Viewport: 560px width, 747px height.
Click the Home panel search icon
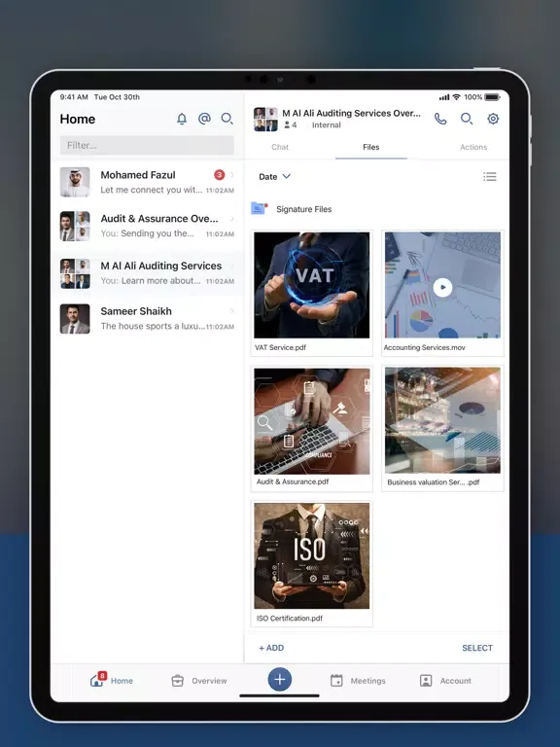coord(227,119)
